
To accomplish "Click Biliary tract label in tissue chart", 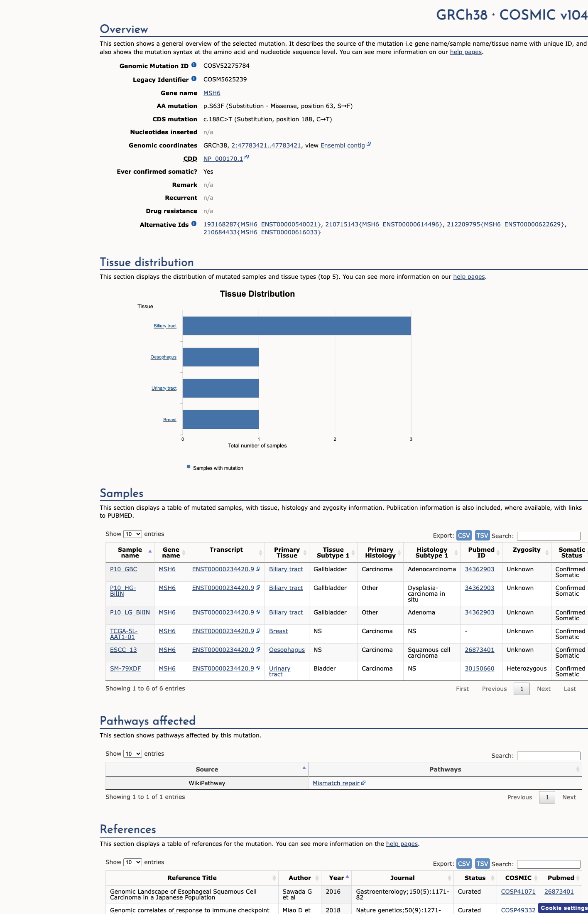I will tap(165, 326).
